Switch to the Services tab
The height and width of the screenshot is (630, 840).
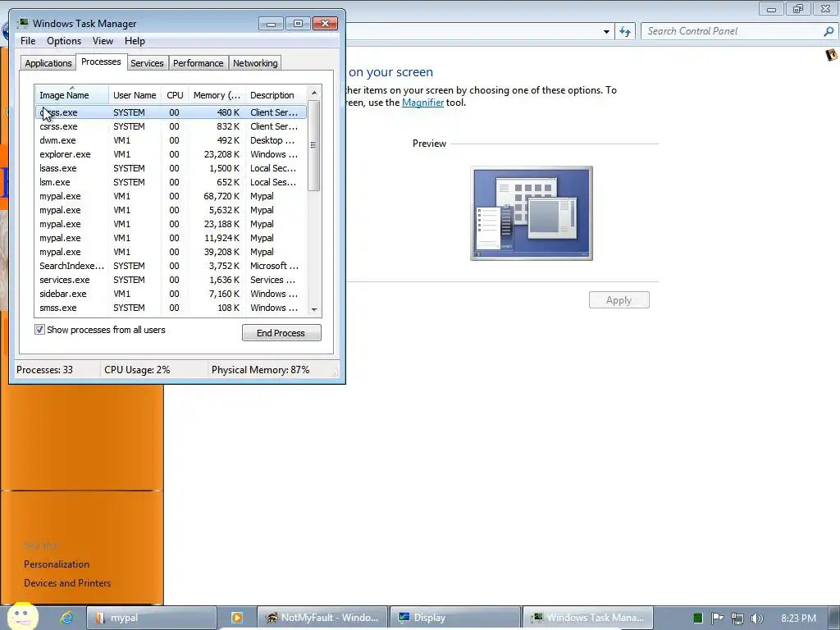click(x=147, y=63)
